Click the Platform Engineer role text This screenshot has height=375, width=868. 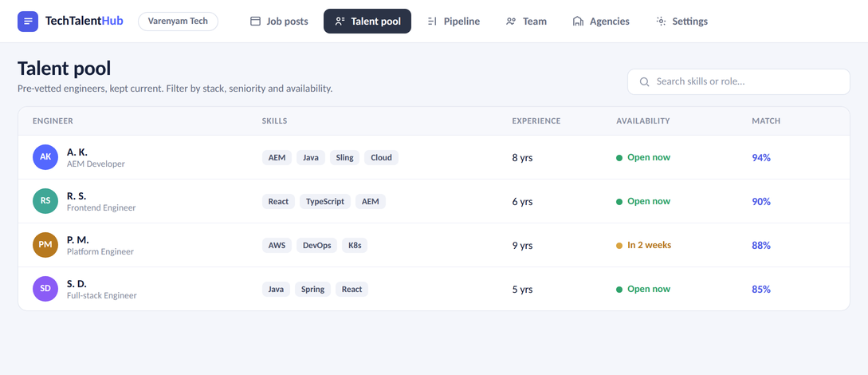[x=100, y=251]
